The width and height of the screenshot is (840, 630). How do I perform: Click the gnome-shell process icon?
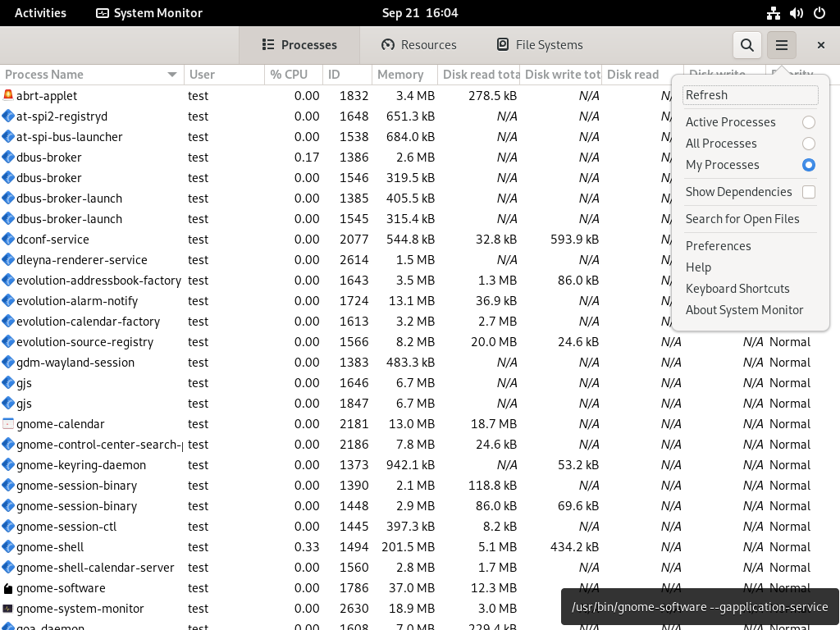8,547
